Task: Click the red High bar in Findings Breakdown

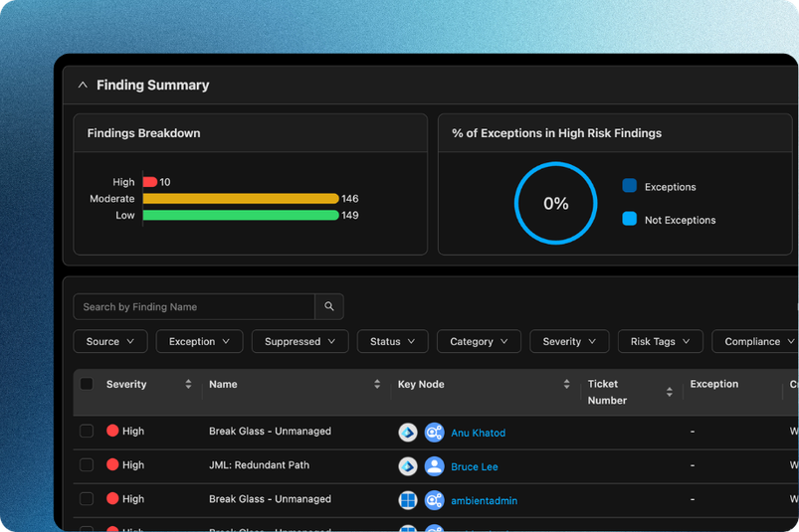Action: (x=150, y=182)
